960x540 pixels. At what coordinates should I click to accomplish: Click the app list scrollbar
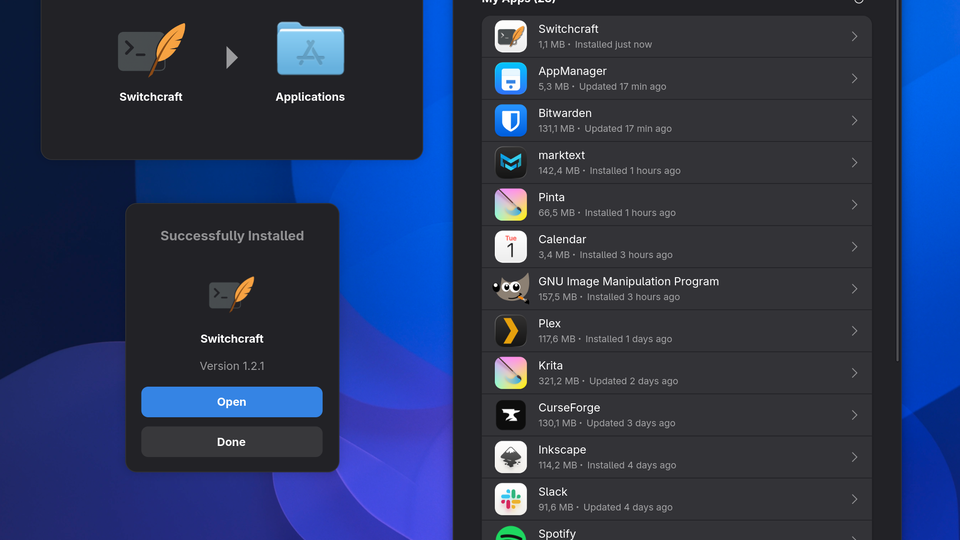(x=898, y=181)
